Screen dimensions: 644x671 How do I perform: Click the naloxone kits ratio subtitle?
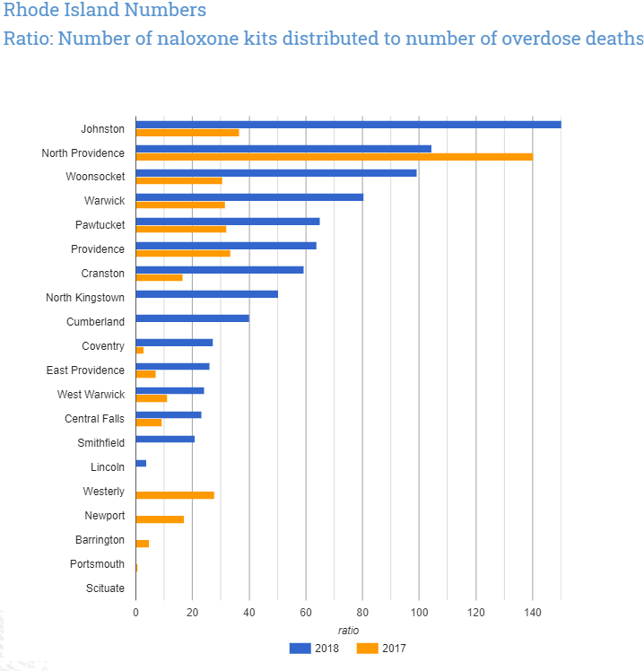coord(323,38)
